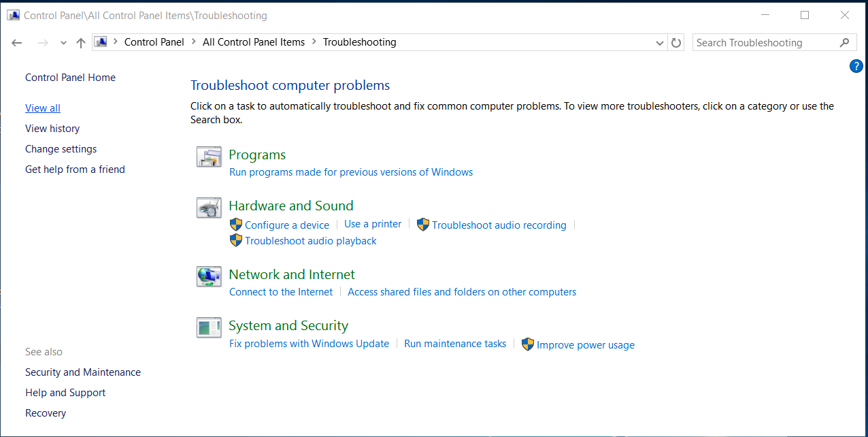The width and height of the screenshot is (868, 437).
Task: Open View all in the left pane
Action: 43,108
